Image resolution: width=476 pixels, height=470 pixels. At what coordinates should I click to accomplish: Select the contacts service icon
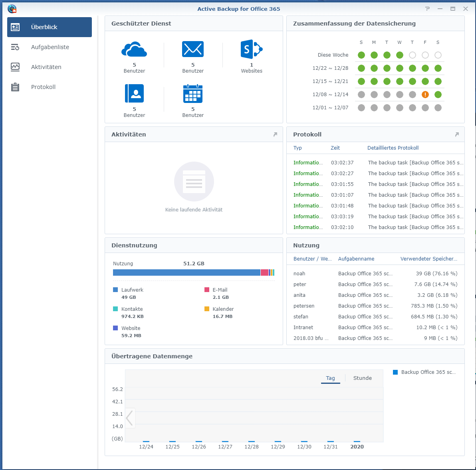(x=134, y=93)
